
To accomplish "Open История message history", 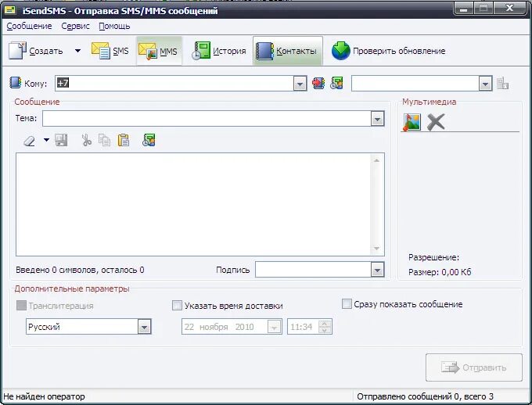I will click(x=218, y=51).
